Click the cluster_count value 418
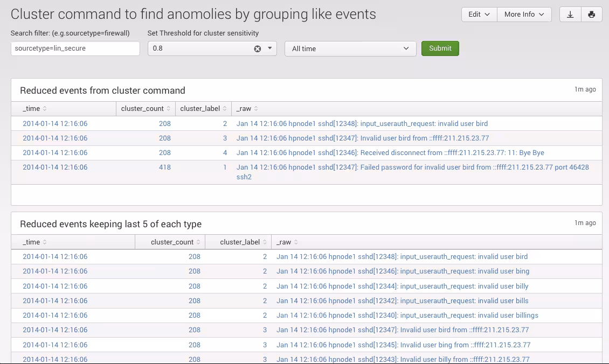 pyautogui.click(x=165, y=167)
